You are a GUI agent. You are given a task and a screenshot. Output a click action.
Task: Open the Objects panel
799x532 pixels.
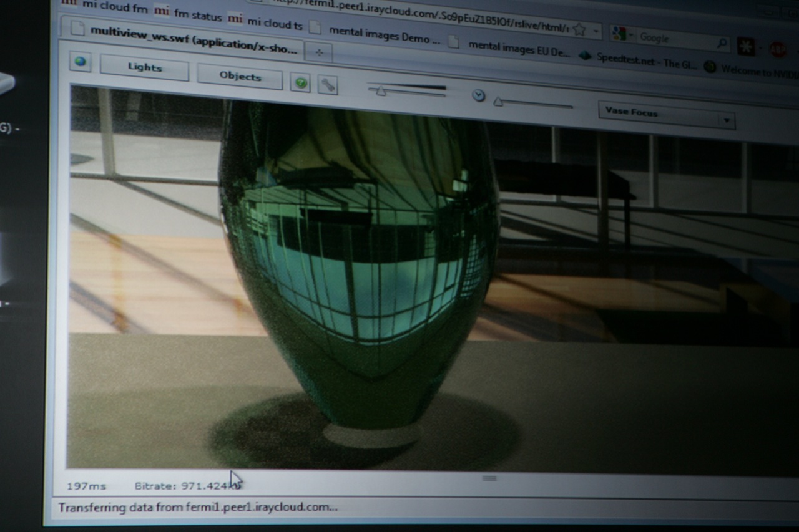(x=240, y=76)
